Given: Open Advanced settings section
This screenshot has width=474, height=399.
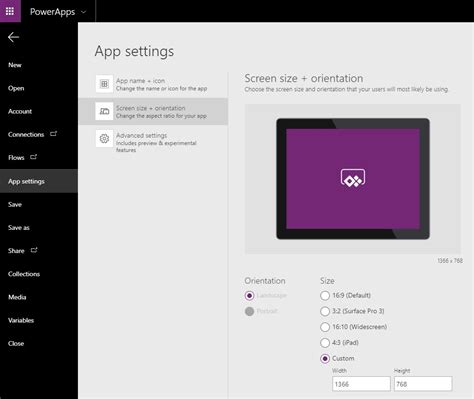Looking at the screenshot, I should tap(153, 142).
